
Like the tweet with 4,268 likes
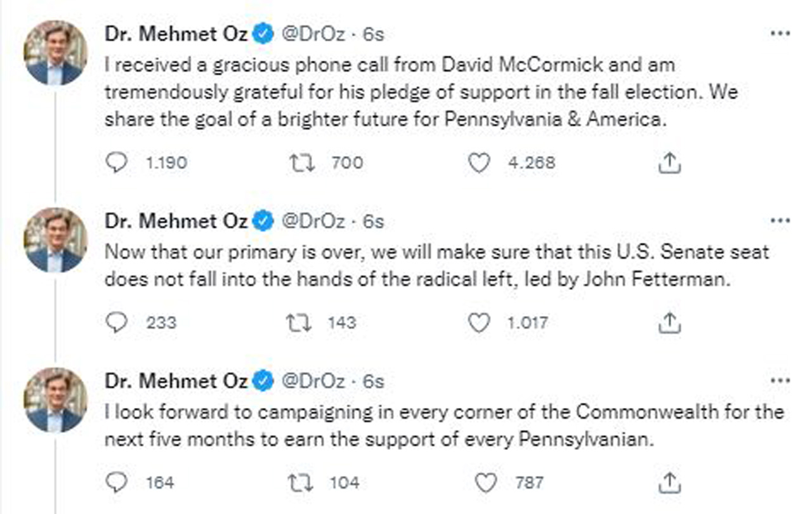(x=479, y=163)
